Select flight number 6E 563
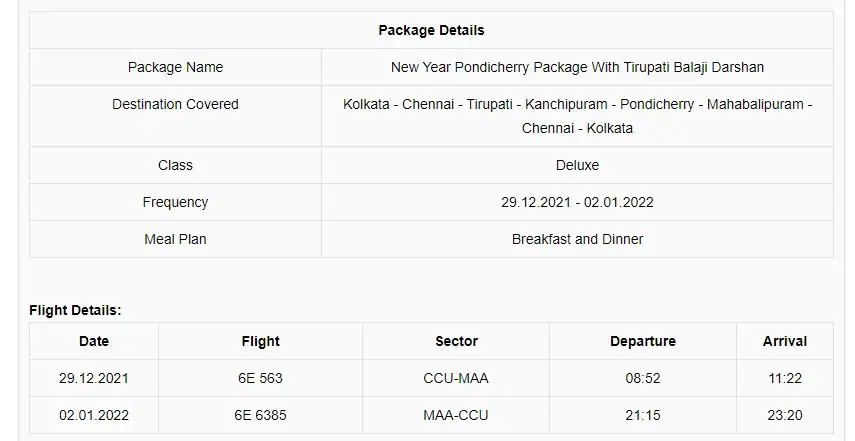 [260, 378]
